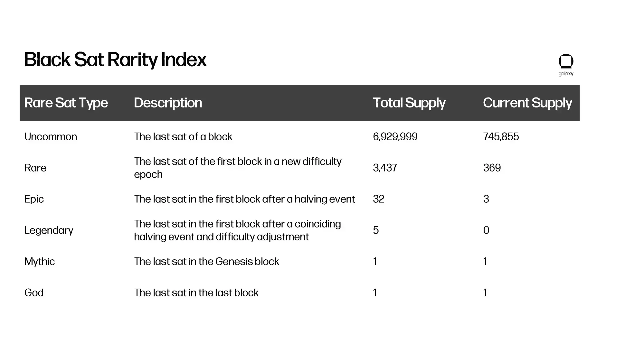Click the 369 current supply value

pos(492,168)
